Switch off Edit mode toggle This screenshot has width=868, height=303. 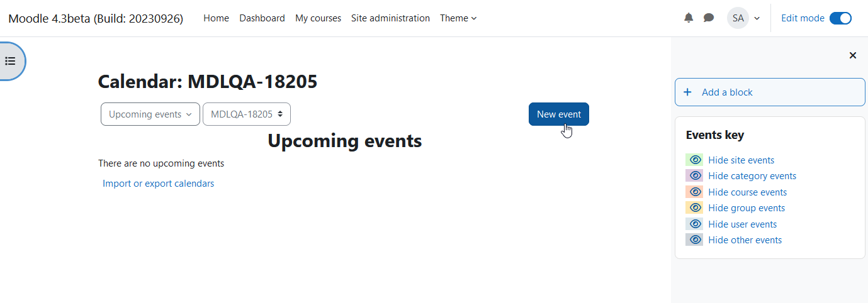840,18
